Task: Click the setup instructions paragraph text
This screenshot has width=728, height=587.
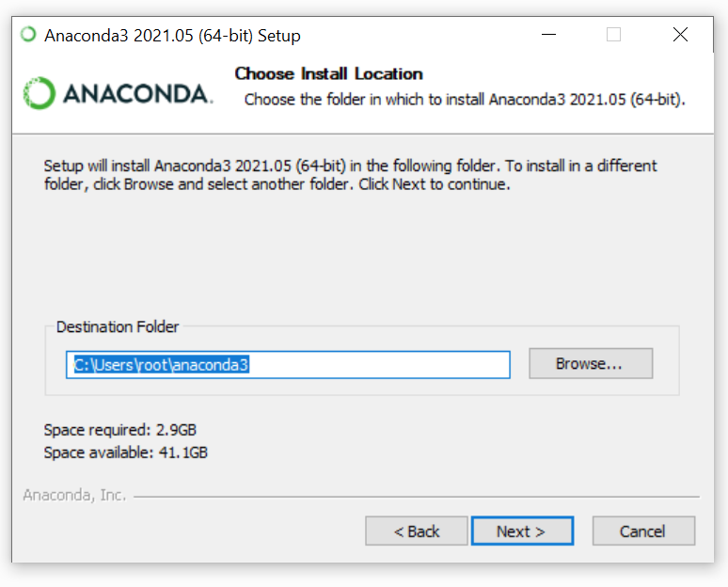Action: (x=351, y=175)
